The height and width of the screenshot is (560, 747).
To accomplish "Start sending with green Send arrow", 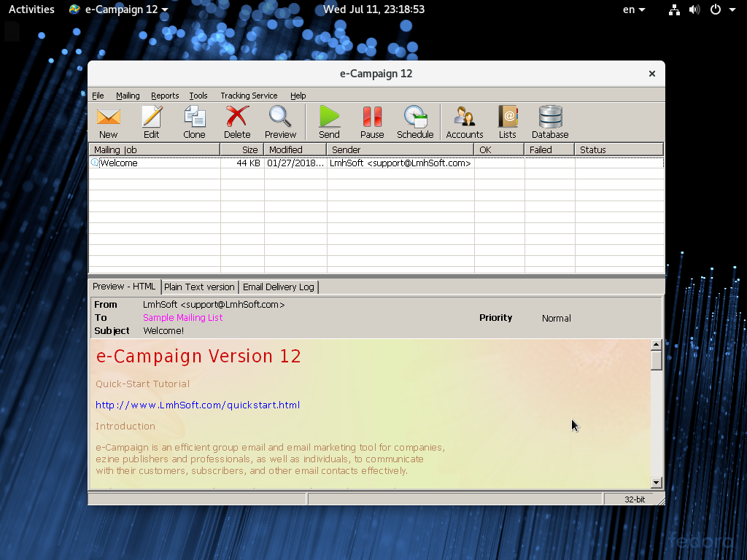I will (x=329, y=122).
